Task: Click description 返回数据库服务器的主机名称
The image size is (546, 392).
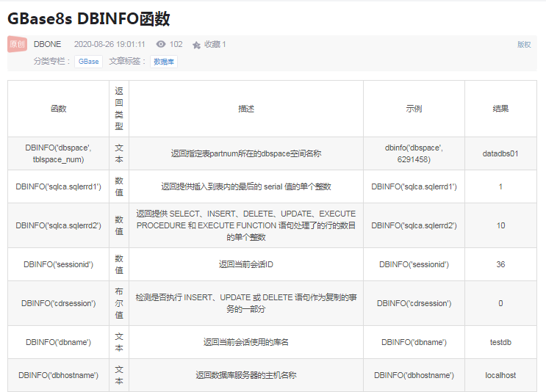Action: point(246,375)
